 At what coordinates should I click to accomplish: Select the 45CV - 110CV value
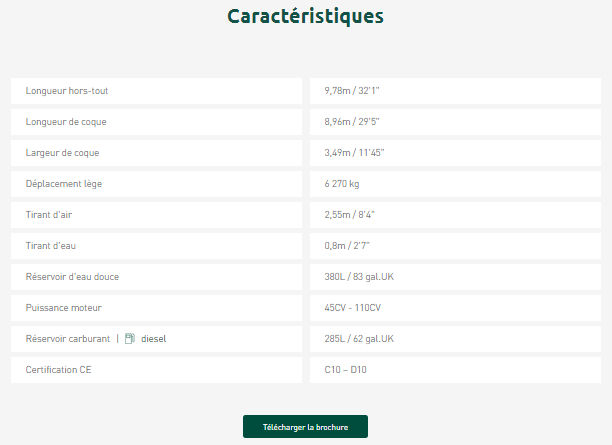click(354, 308)
